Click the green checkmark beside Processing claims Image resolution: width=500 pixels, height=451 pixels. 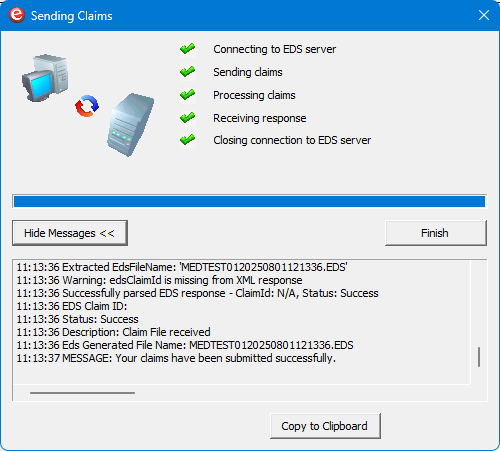pos(187,95)
